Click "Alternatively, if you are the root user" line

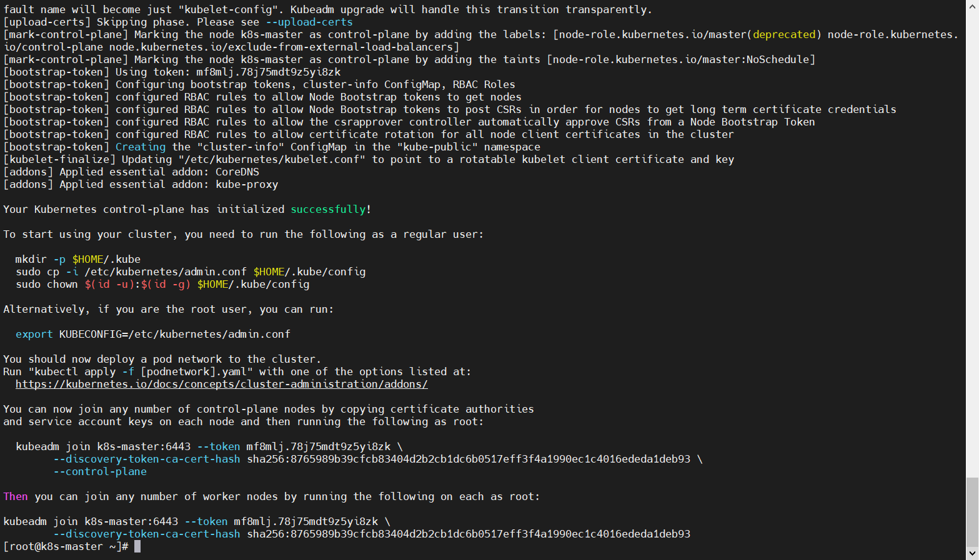[x=169, y=309]
